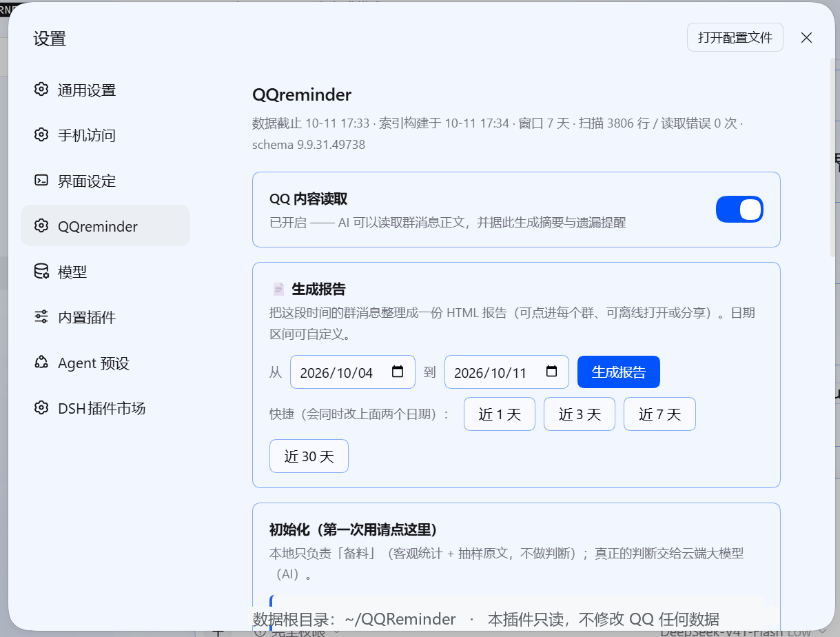Click the start date field 2026/10/04
840x637 pixels.
tap(353, 372)
